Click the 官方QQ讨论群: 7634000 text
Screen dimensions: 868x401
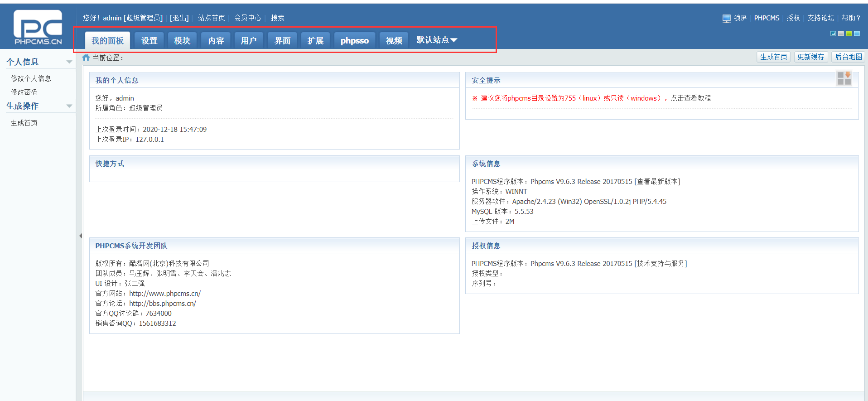pos(133,313)
